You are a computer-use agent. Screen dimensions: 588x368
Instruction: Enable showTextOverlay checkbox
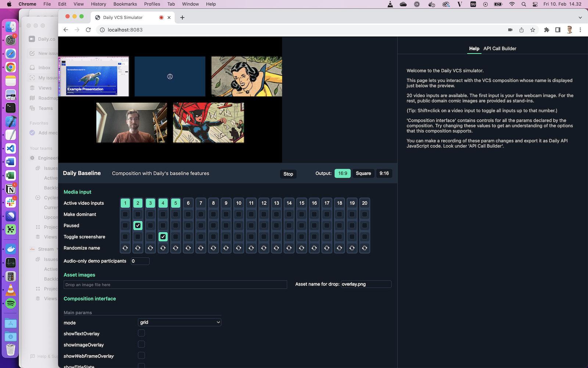[141, 333]
